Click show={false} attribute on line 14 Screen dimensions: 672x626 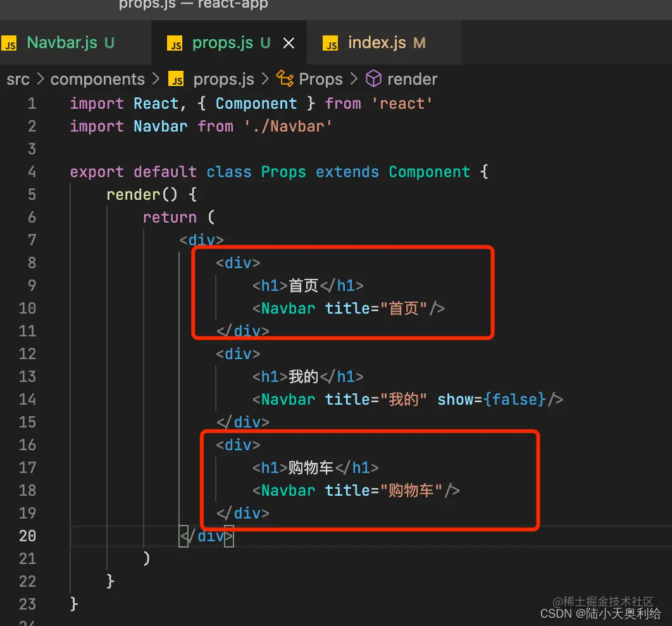pyautogui.click(x=491, y=400)
